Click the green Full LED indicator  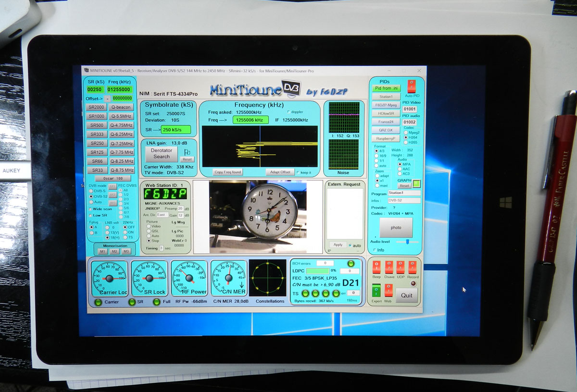click(x=156, y=302)
